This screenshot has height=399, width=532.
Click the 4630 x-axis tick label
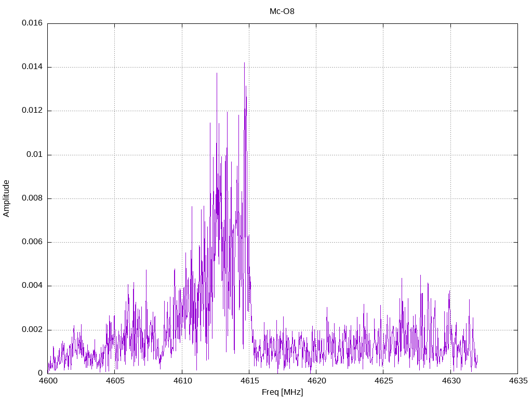[x=450, y=381]
